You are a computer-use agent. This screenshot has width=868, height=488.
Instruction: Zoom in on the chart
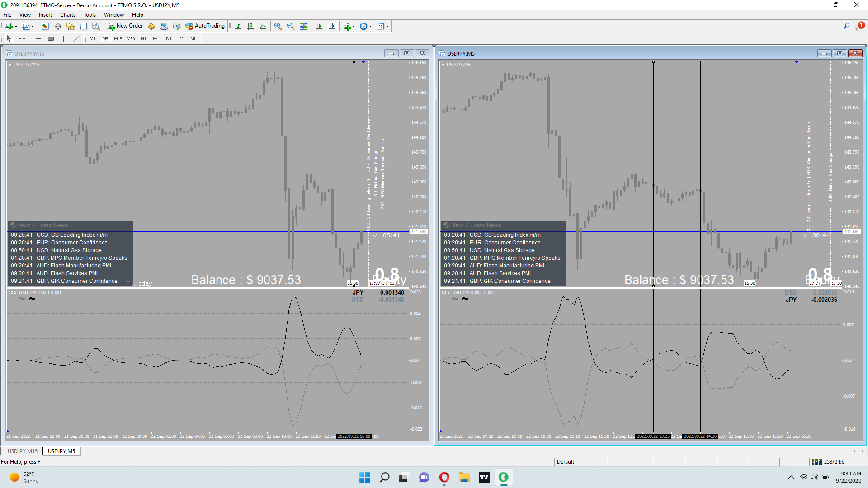[278, 26]
